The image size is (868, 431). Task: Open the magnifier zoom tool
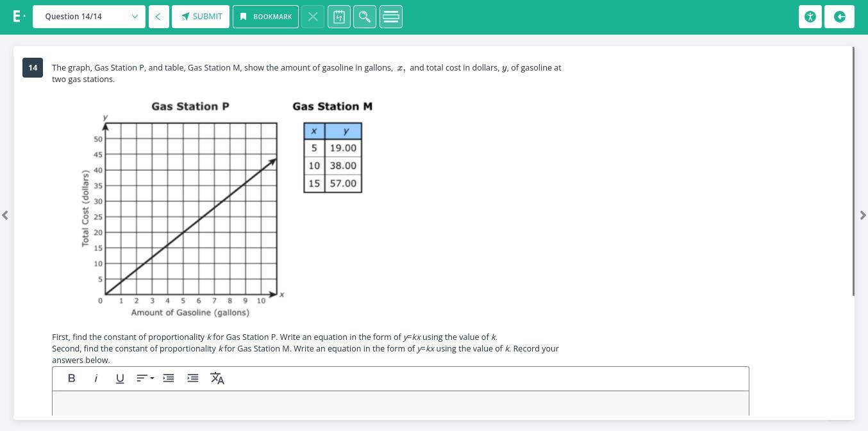pyautogui.click(x=364, y=16)
